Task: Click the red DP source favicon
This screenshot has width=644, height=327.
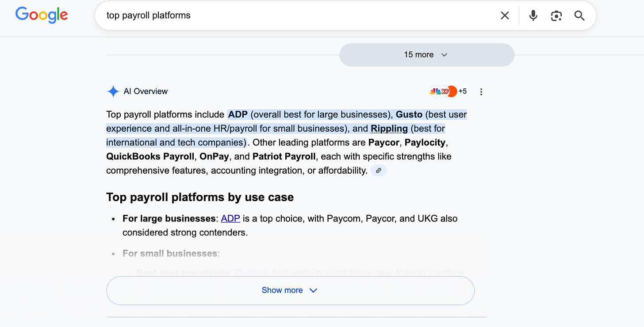Action: 445,91
